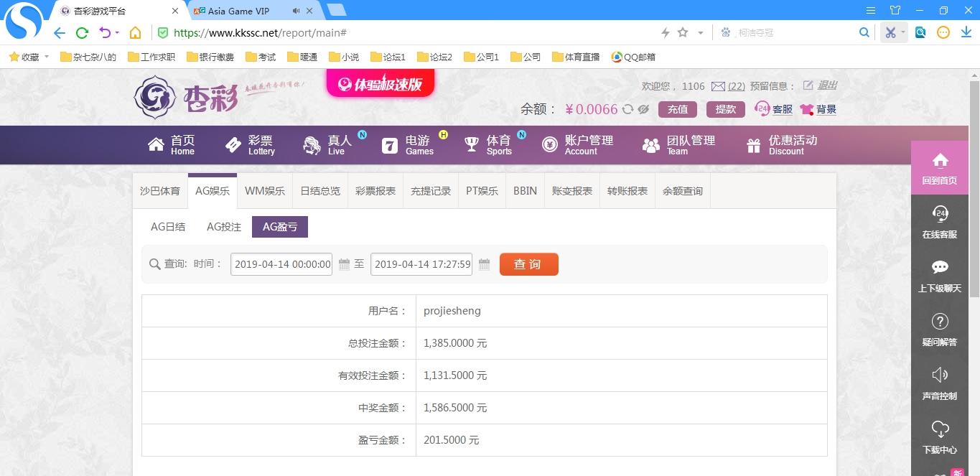980x476 pixels.
Task: Switch to the 充提记录 tab
Action: click(431, 191)
